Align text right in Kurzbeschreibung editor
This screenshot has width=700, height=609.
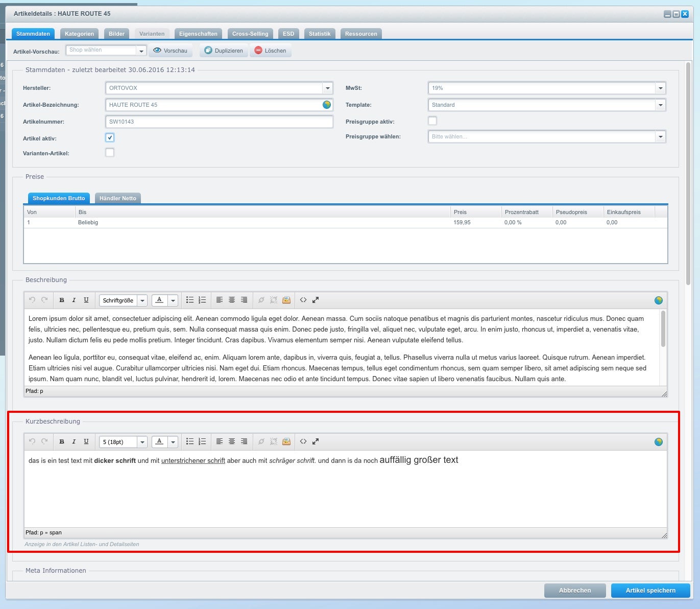[244, 441]
